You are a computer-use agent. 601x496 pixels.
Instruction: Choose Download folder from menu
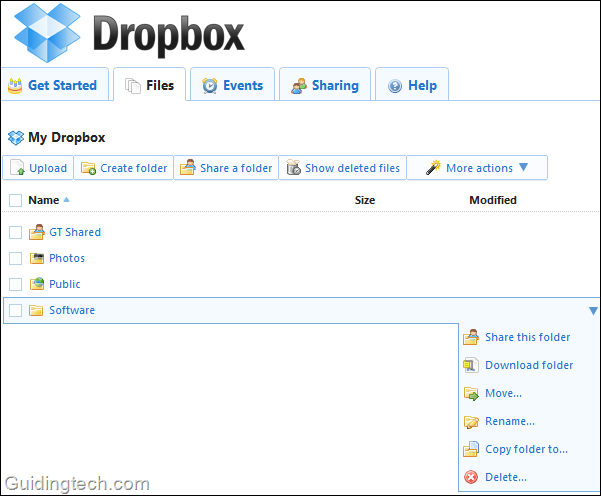point(529,365)
